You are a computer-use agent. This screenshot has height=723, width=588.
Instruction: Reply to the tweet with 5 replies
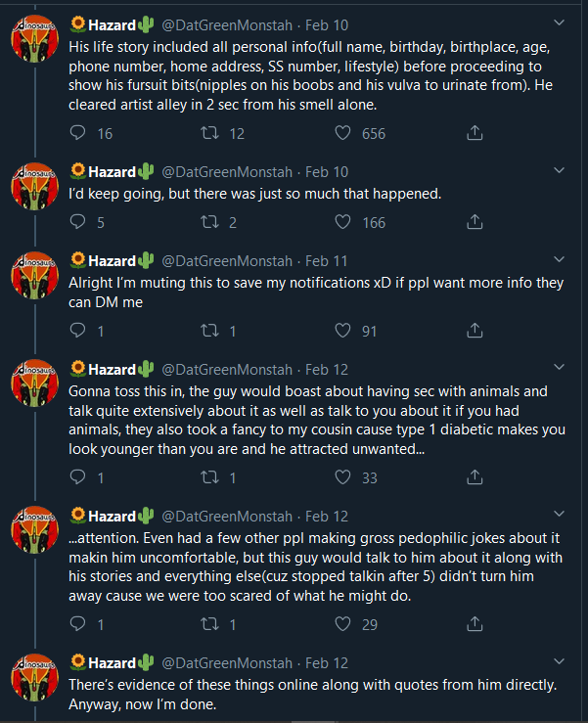click(77, 222)
